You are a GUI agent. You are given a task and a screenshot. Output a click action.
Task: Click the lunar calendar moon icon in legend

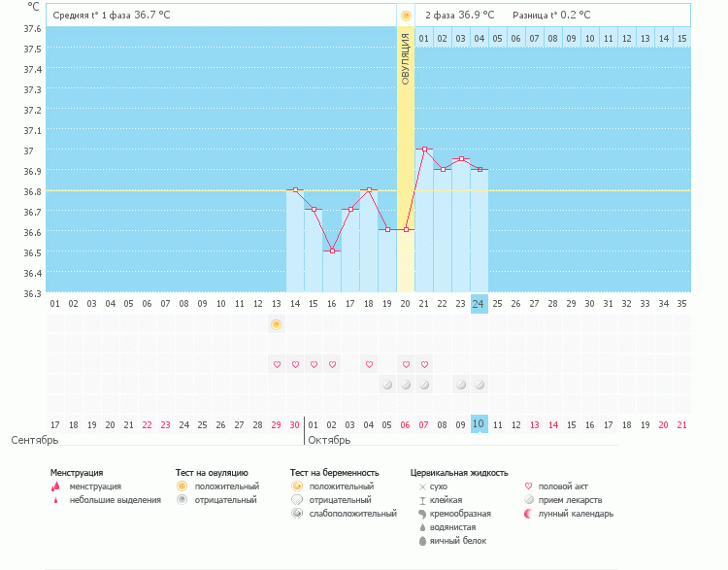528,514
